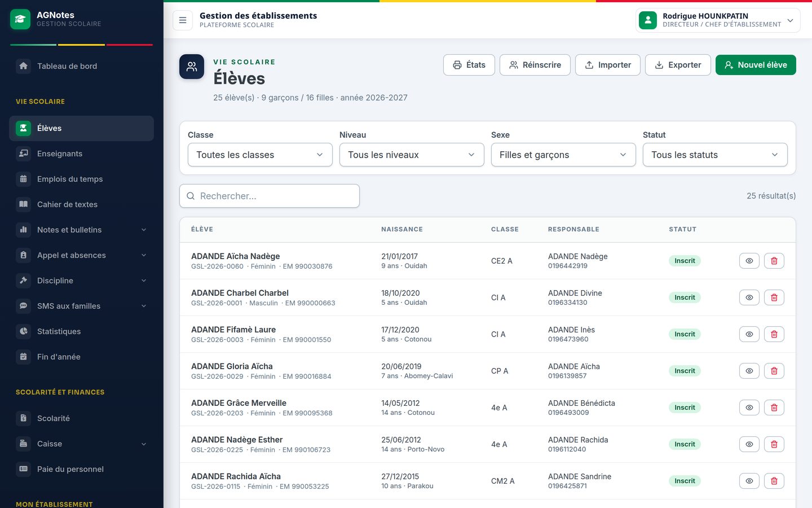This screenshot has height=508, width=812.
Task: Delete ADANDE Gloria Aïcha via trash icon
Action: 774,371
